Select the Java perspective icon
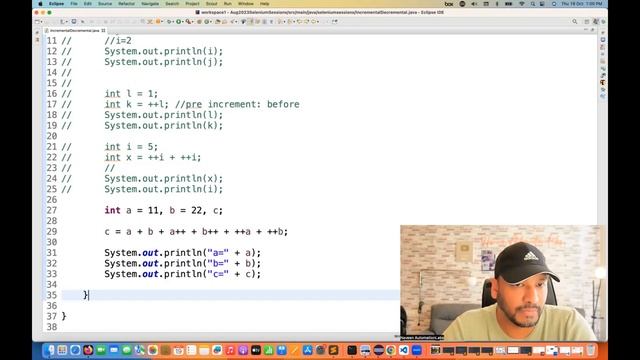This screenshot has height=360, width=640. pyautogui.click(x=596, y=21)
